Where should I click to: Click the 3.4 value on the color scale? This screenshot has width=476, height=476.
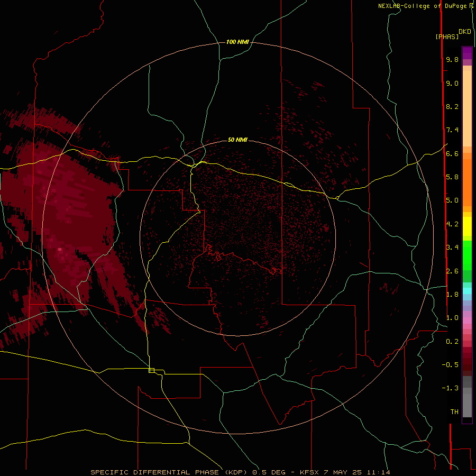[x=452, y=247]
